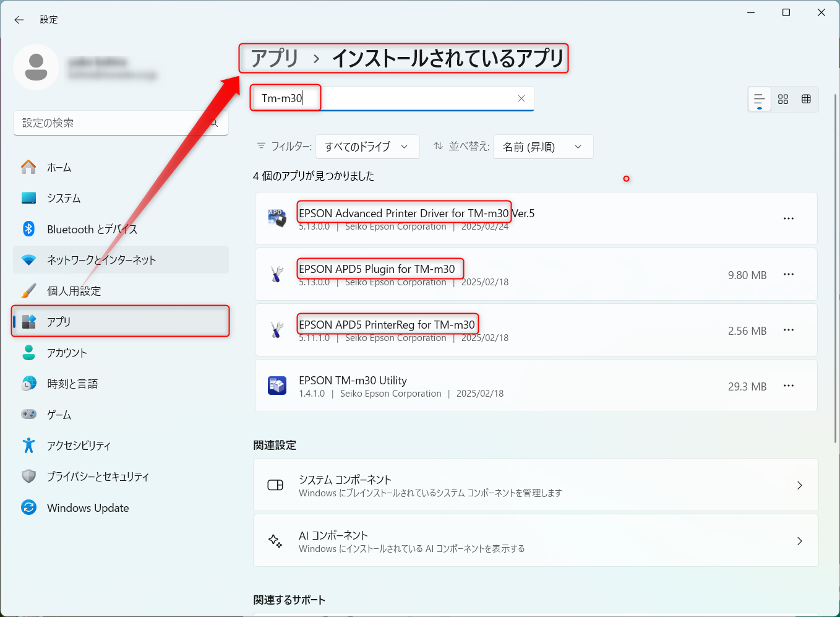
Task: Switch to grid view layout
Action: click(783, 99)
